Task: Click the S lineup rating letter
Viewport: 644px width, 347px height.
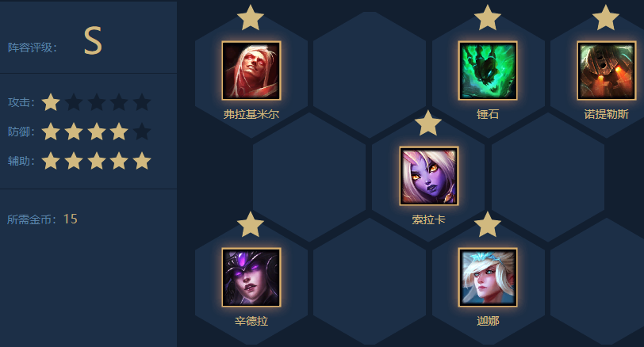Action: pos(93,40)
